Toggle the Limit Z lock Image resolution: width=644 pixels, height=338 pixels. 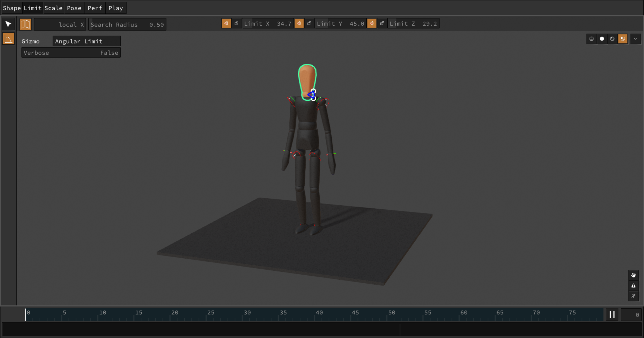point(382,24)
